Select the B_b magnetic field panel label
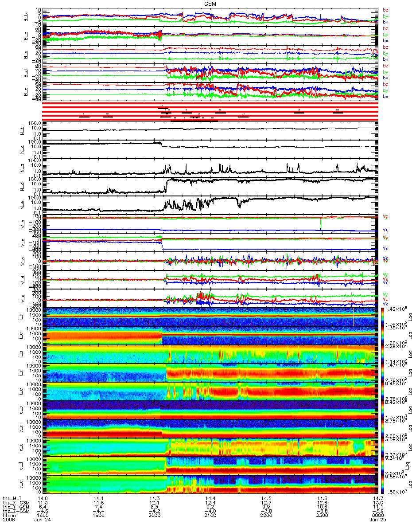 [x=26, y=16]
